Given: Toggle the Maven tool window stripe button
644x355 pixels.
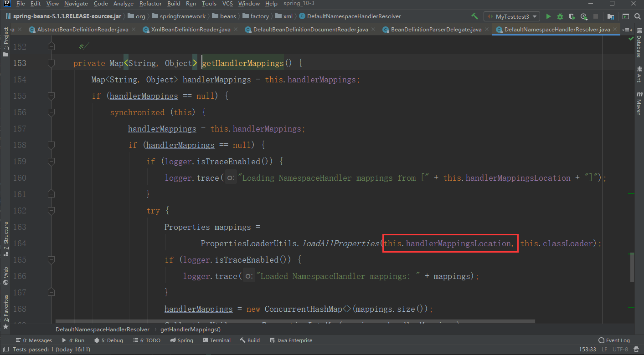Looking at the screenshot, I should (x=639, y=103).
